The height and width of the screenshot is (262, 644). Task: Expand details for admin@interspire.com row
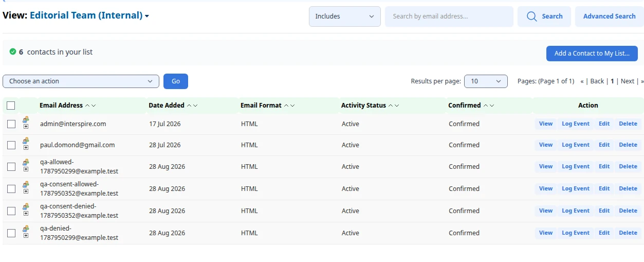click(26, 126)
